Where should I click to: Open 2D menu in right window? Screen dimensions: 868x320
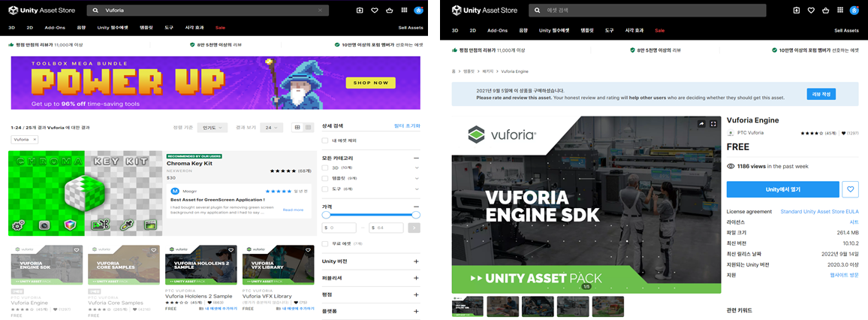473,31
